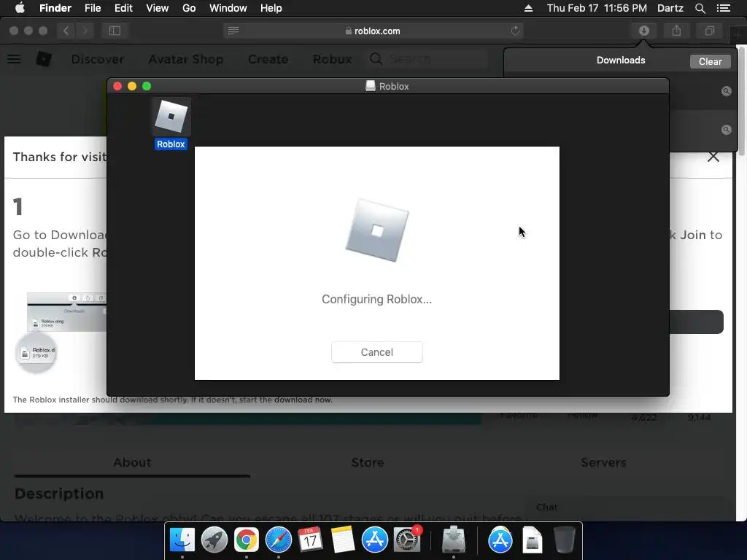The image size is (747, 560).
Task: Open the Apple menu
Action: click(x=20, y=8)
